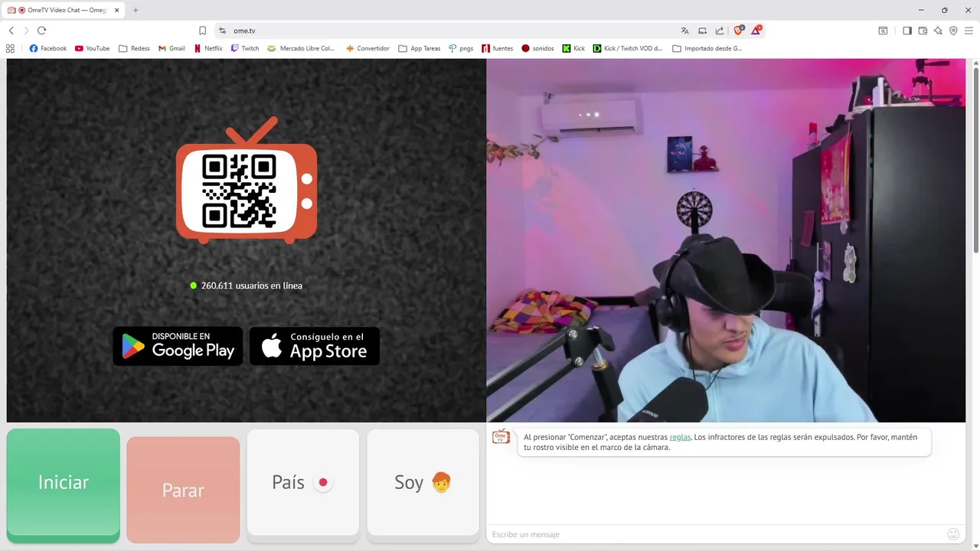This screenshot has width=980, height=551.
Task: Expand the Redess bookmark folder
Action: pos(134,48)
